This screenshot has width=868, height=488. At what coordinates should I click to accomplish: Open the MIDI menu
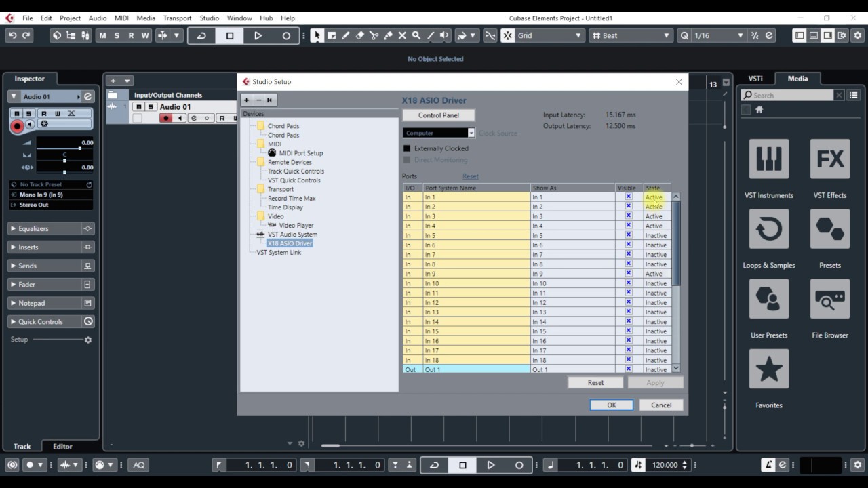click(x=121, y=18)
